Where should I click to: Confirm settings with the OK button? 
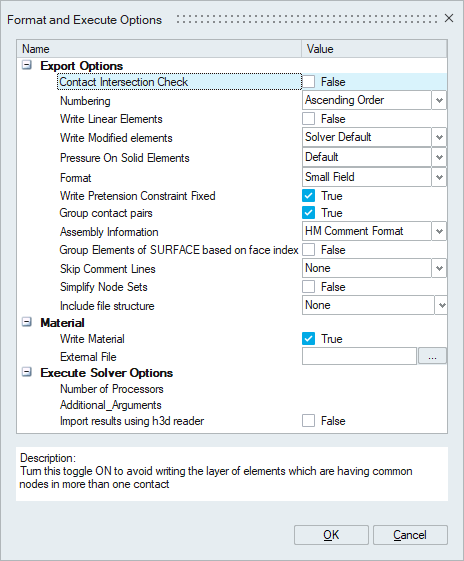331,535
